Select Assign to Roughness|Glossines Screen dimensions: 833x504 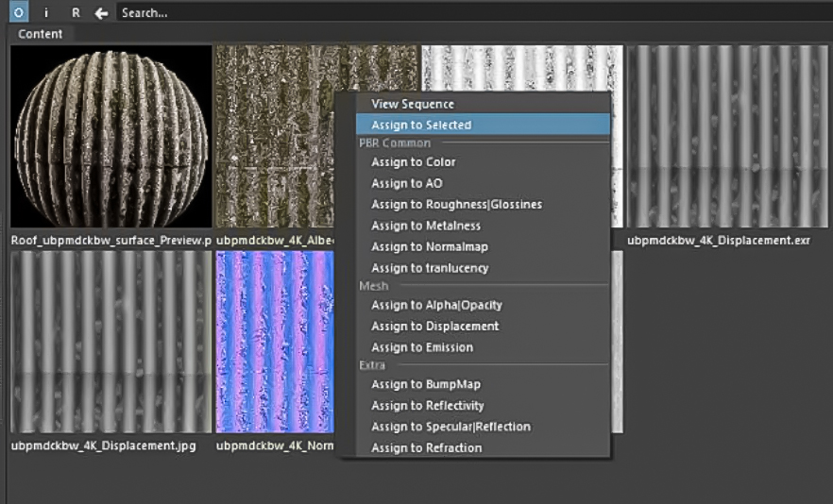(456, 204)
